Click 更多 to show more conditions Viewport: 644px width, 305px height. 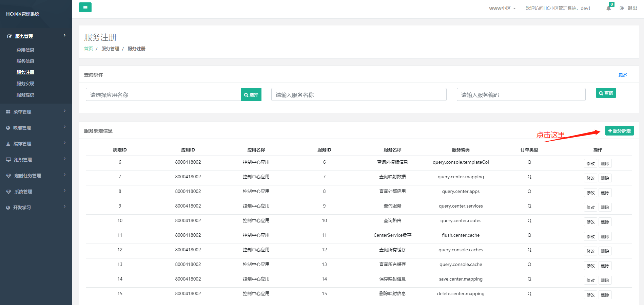623,75
